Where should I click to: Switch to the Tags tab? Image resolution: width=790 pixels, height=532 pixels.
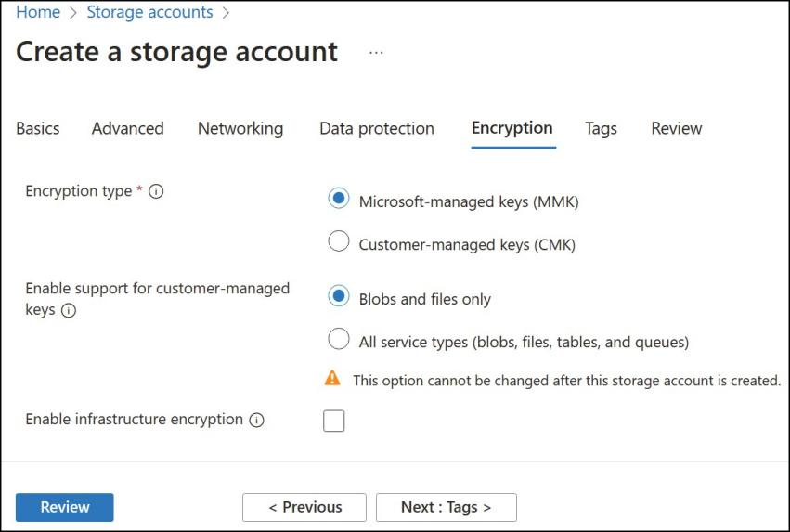coord(601,128)
